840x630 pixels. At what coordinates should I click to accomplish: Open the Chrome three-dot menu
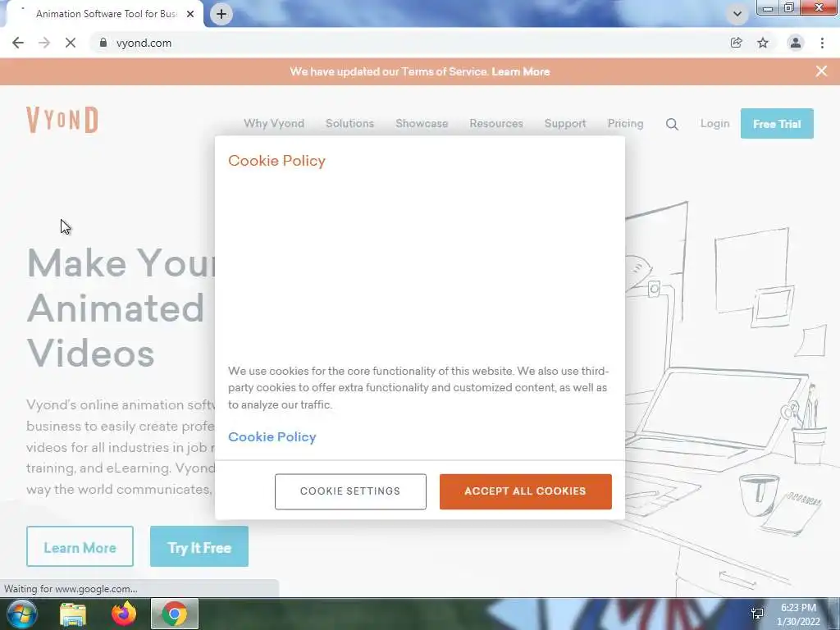(822, 43)
